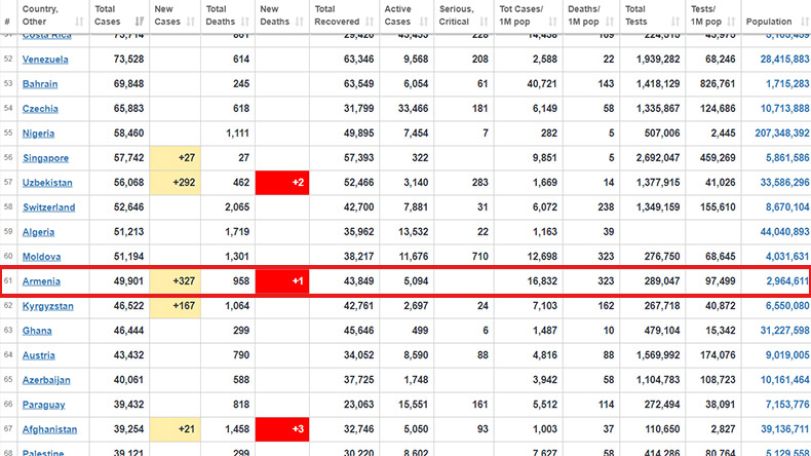
Task: Open Venezuela country page link
Action: tap(45, 59)
